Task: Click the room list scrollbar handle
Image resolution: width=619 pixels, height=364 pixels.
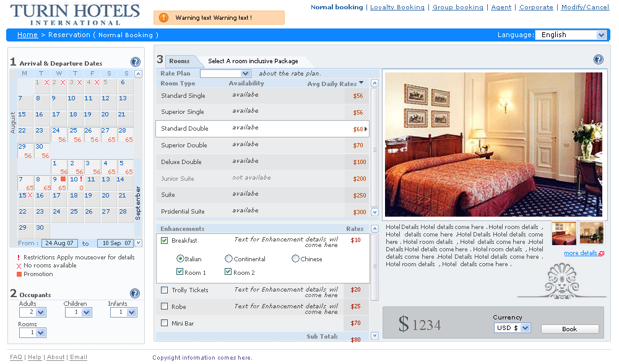Action: click(374, 149)
